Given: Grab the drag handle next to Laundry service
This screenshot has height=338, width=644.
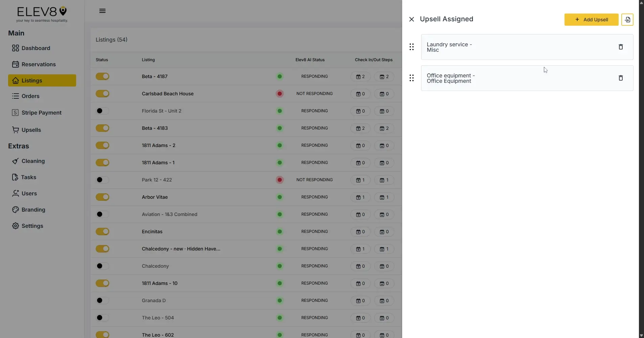Looking at the screenshot, I should (x=411, y=47).
